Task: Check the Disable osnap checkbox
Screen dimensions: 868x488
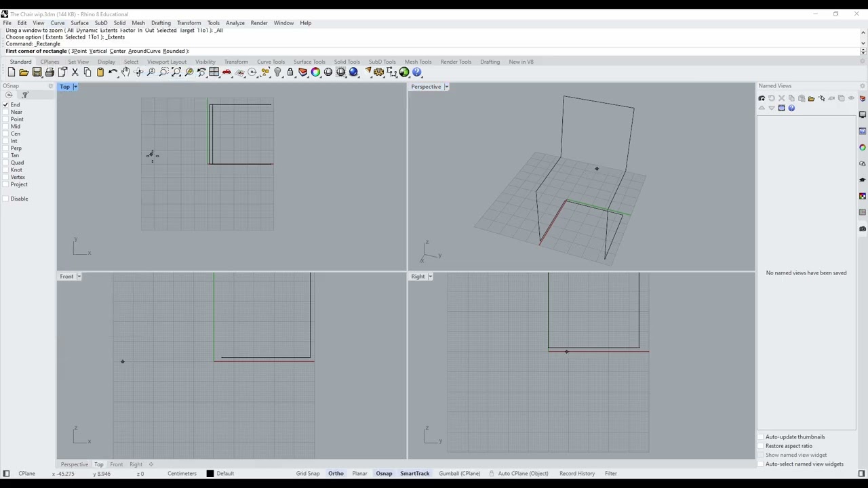Action: [5, 199]
